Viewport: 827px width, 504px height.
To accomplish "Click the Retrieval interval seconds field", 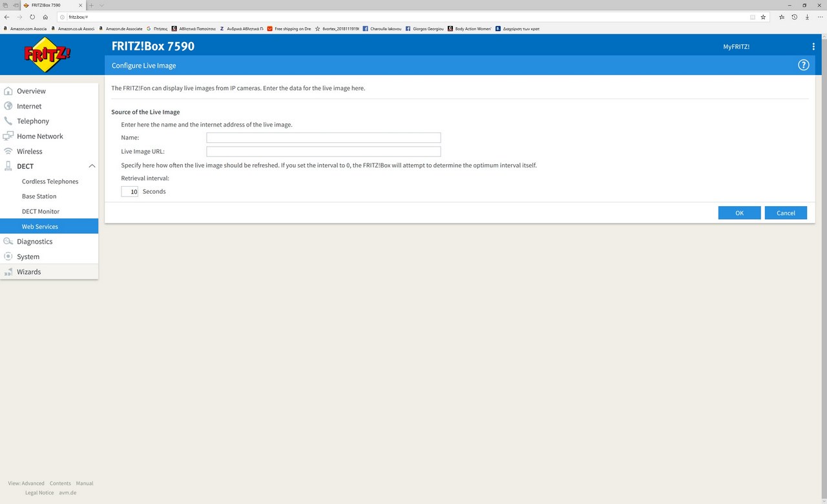I will [x=129, y=191].
